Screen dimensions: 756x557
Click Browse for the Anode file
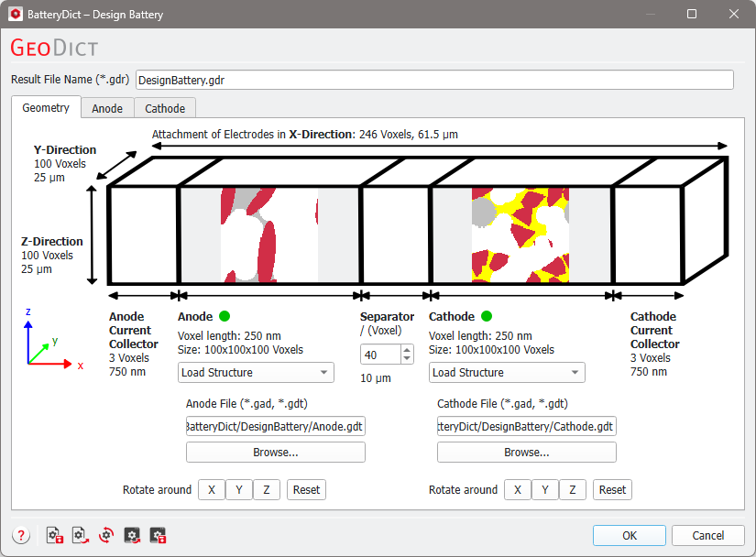[275, 452]
